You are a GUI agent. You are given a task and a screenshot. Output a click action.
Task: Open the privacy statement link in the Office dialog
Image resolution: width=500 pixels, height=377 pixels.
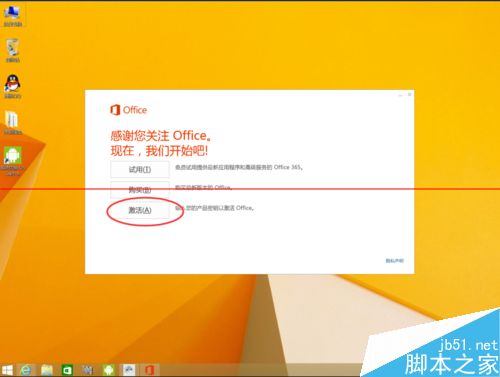point(395,261)
